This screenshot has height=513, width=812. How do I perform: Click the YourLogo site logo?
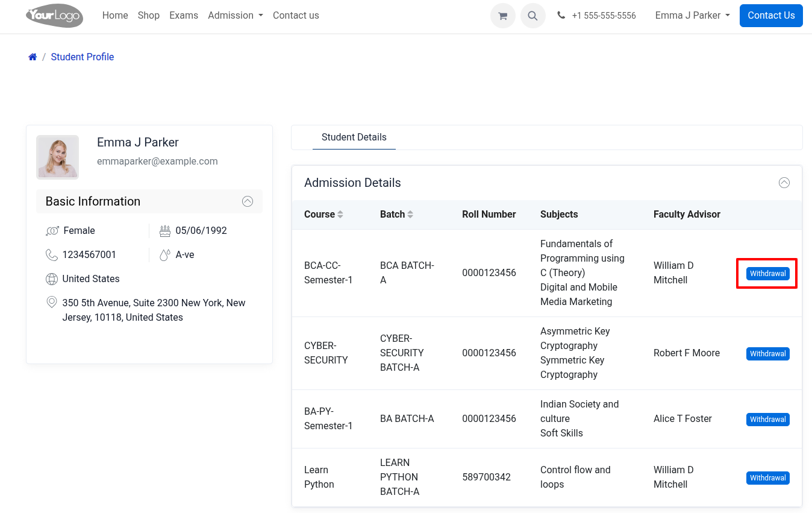point(54,16)
